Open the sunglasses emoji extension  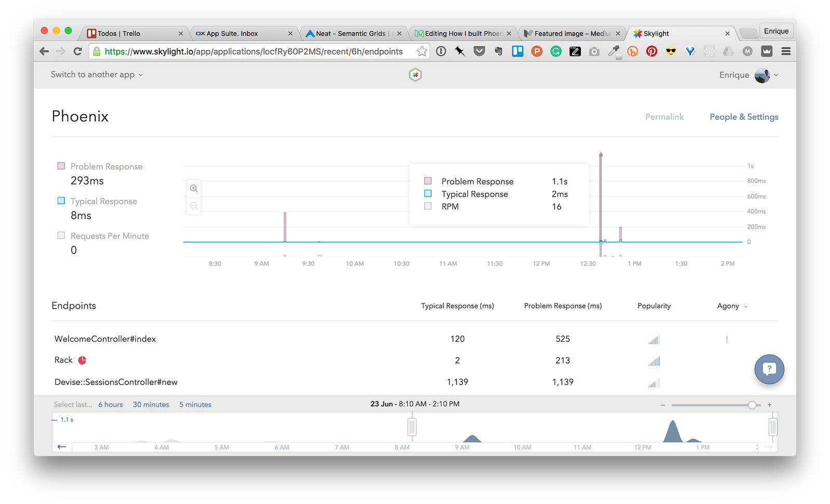(671, 51)
